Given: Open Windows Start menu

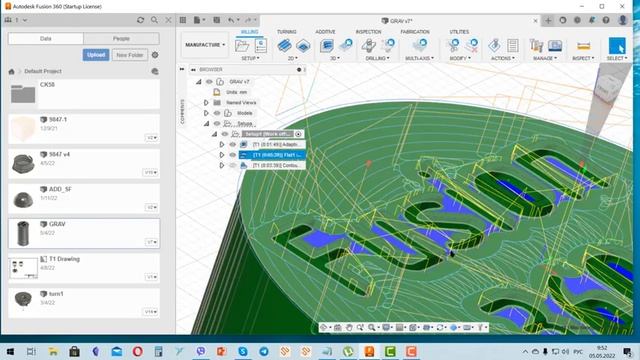Looking at the screenshot, I should coord(11,351).
